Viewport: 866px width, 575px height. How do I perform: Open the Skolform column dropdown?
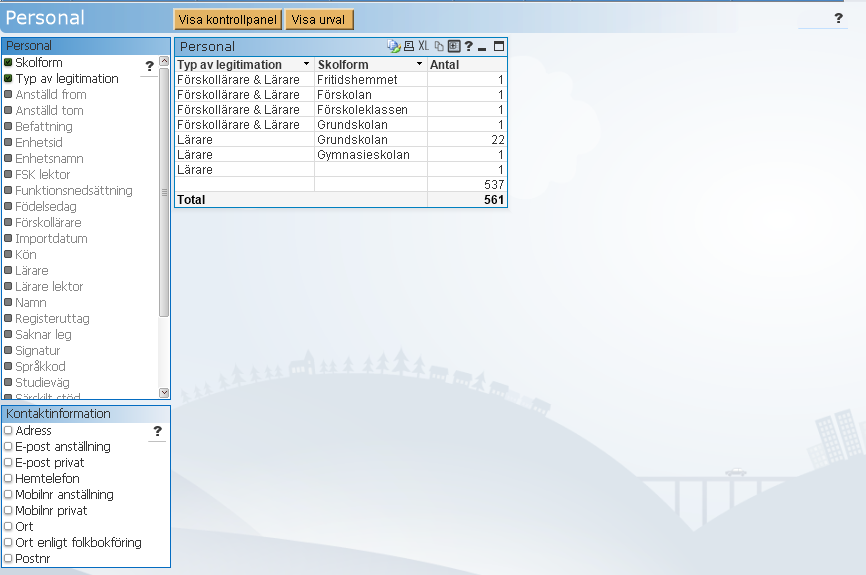(420, 64)
